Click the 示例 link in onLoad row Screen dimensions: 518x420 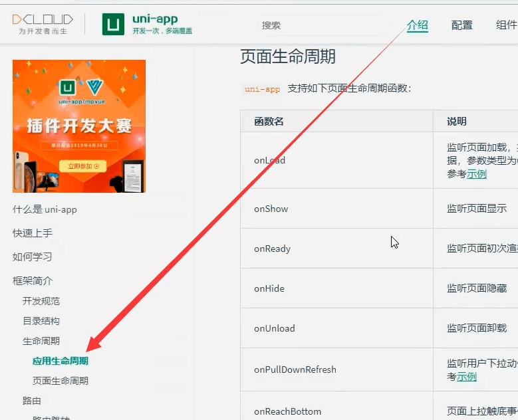pos(476,173)
